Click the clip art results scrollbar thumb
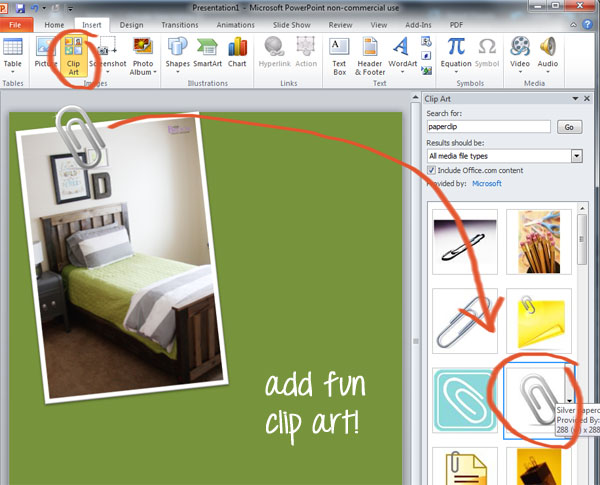Screen dimensions: 600x485 point(582,239)
